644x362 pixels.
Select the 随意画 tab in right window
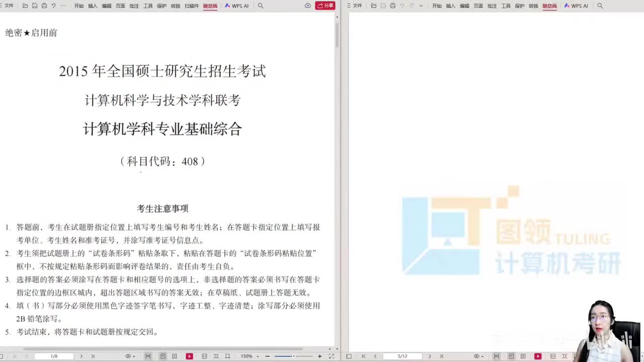pos(549,6)
